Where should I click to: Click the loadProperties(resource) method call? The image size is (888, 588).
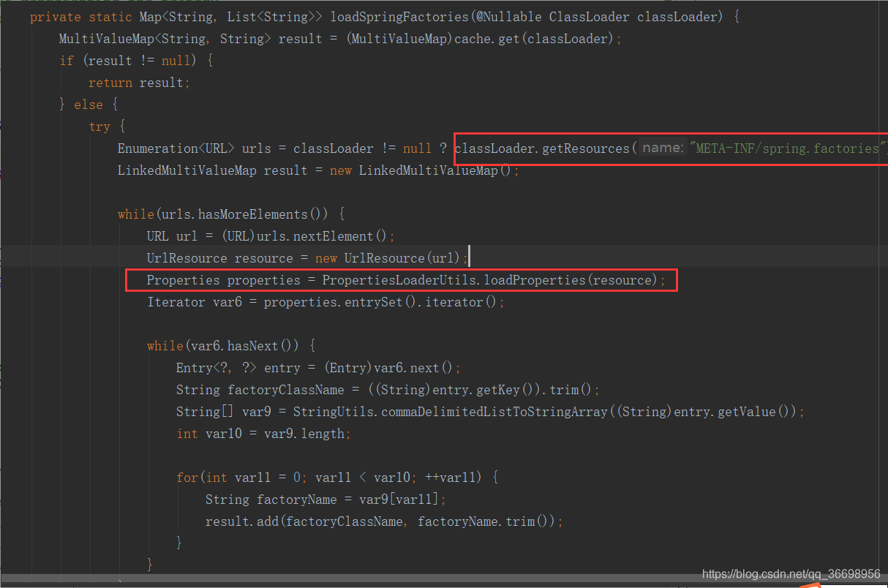[571, 280]
